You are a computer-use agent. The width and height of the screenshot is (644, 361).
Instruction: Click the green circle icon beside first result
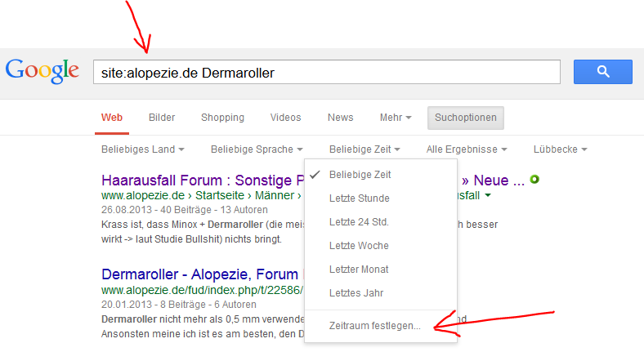point(534,179)
